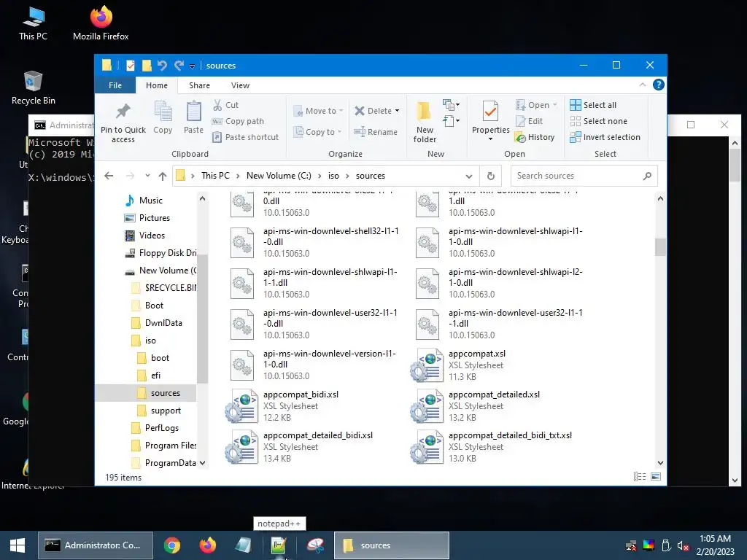Click the iso breadcrumb segment
The width and height of the screenshot is (747, 560).
coord(333,176)
